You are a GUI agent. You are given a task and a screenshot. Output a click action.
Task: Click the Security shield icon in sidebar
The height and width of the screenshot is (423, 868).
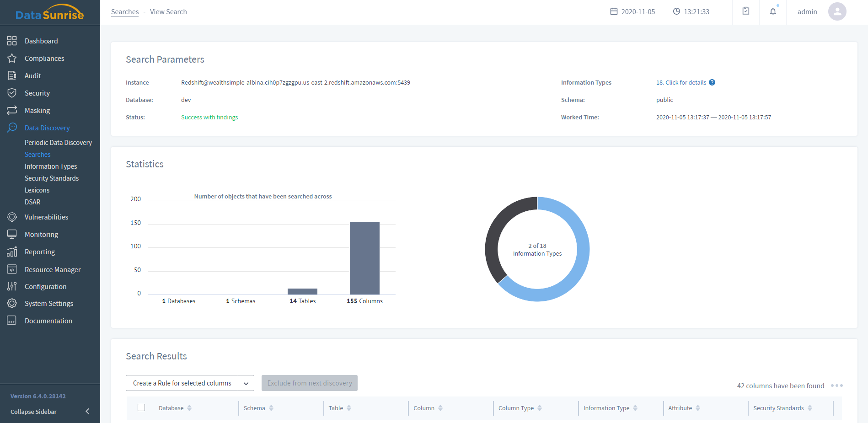(12, 93)
